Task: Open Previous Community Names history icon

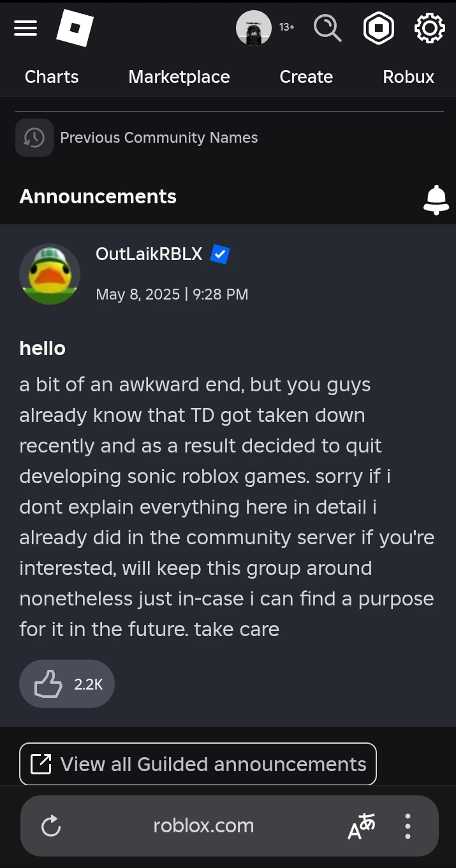Action: (x=34, y=138)
